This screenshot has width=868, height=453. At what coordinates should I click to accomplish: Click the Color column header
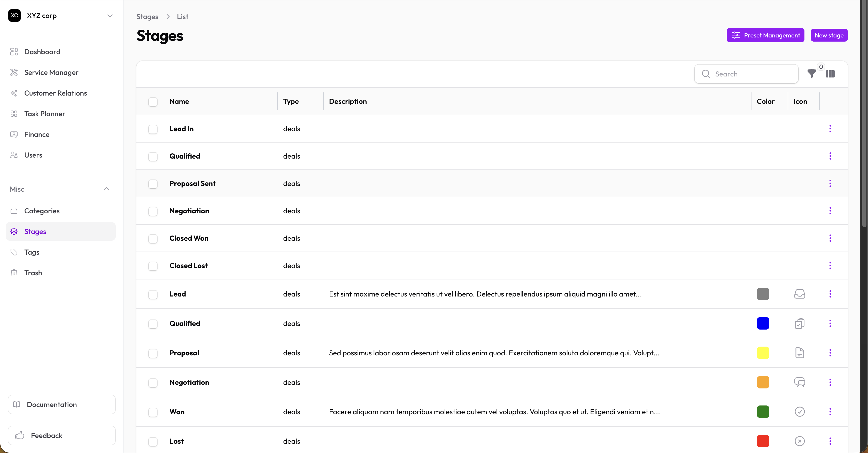click(765, 101)
